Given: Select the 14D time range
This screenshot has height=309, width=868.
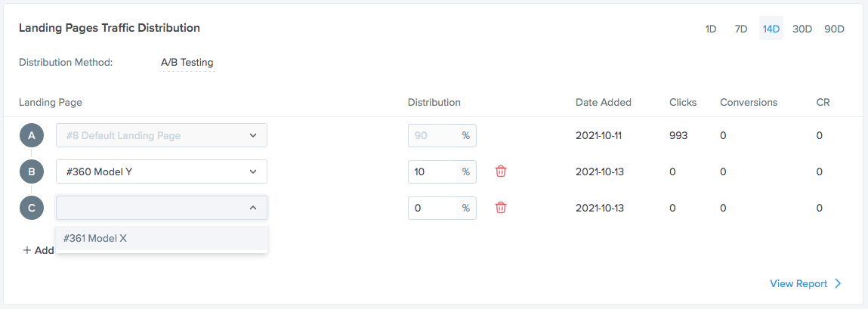Looking at the screenshot, I should 771,29.
